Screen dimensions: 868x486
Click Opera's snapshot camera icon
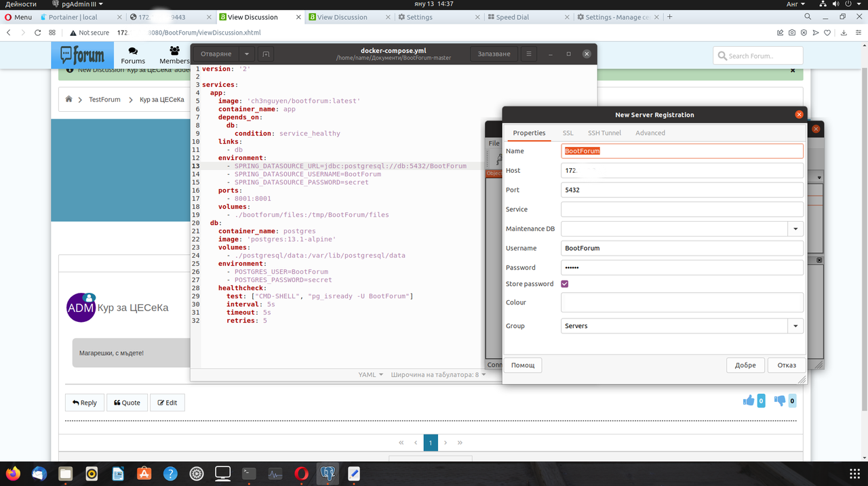pyautogui.click(x=791, y=33)
